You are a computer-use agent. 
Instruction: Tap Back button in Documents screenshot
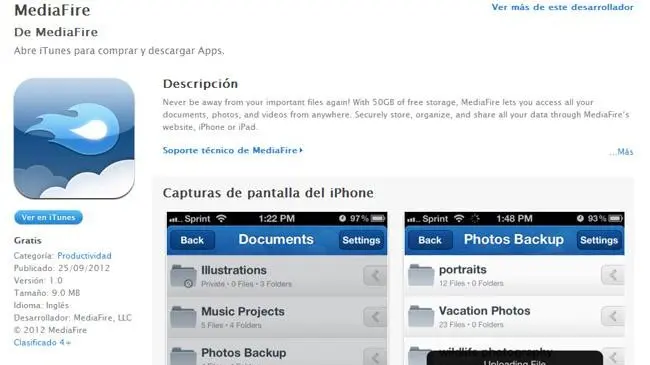192,240
